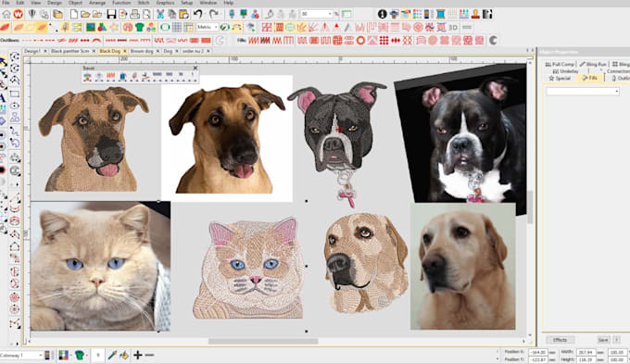Screen dimensions: 630x364
Task: Click the red dotted grid fill icon
Action: [x=384, y=40]
